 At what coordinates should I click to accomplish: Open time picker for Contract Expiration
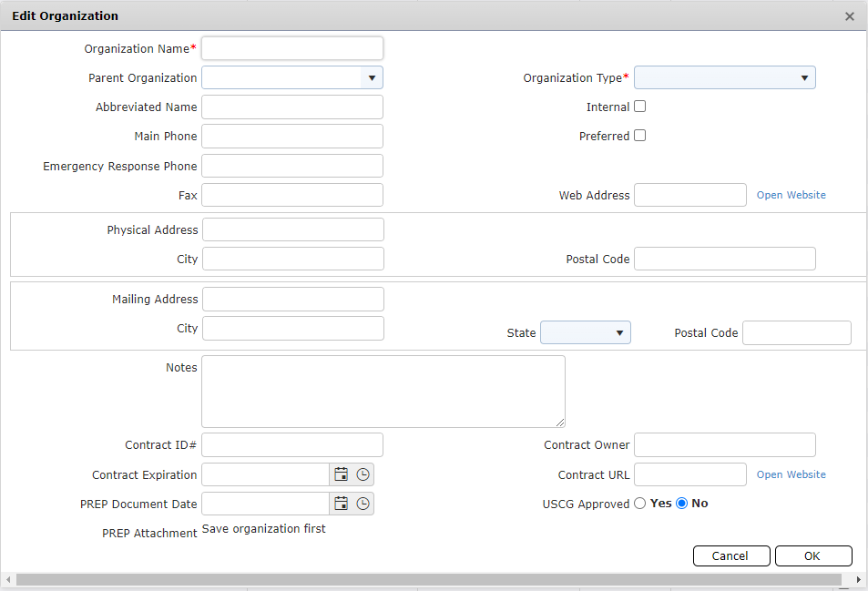[x=363, y=474]
